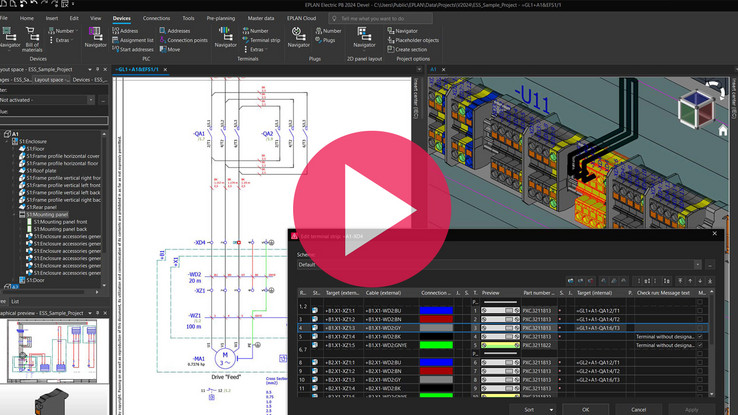The width and height of the screenshot is (738, 415).
Task: Tick message checkbox in row +B2.X1-XZ1:2
Action: coord(700,371)
